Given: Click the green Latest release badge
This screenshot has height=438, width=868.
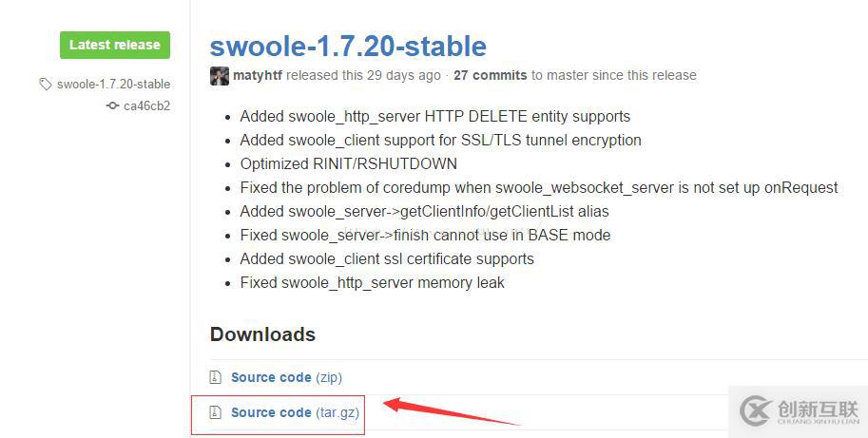Looking at the screenshot, I should pyautogui.click(x=115, y=45).
